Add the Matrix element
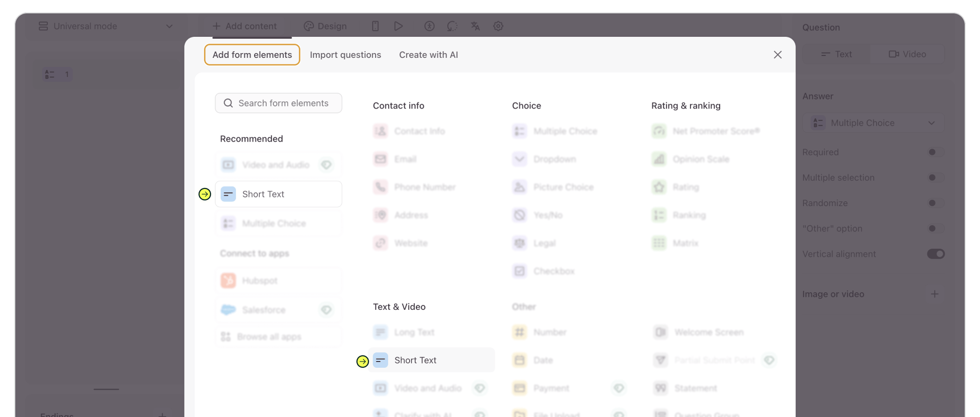 [675, 243]
